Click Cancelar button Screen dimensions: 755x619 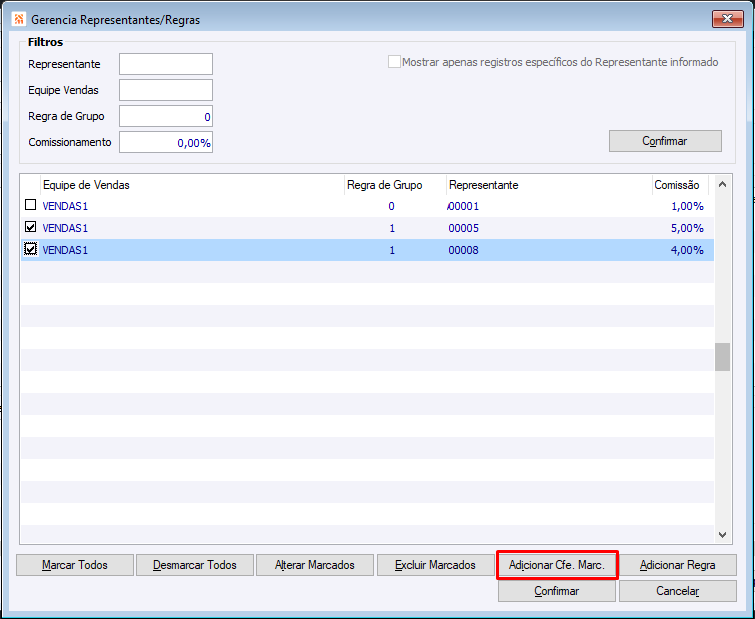(678, 591)
